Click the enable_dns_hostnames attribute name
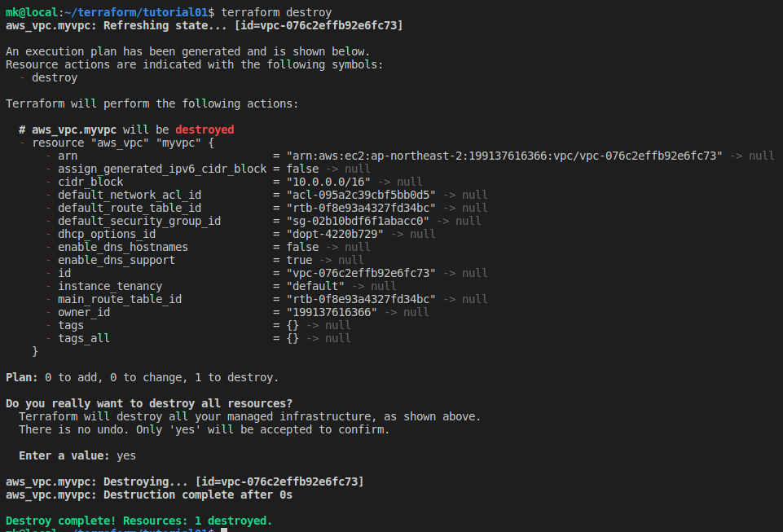The image size is (783, 532). (x=123, y=247)
